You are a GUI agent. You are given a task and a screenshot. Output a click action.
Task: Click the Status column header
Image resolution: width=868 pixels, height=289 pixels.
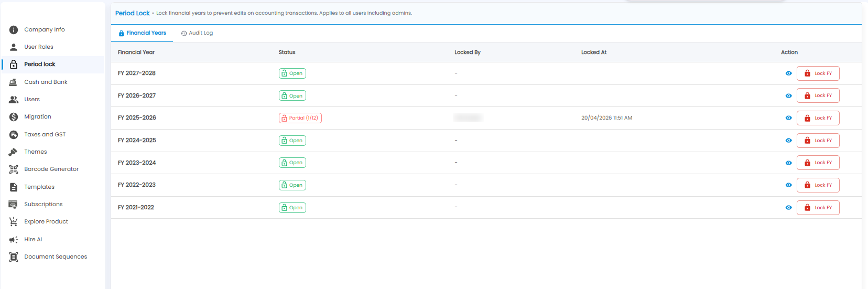pos(287,52)
